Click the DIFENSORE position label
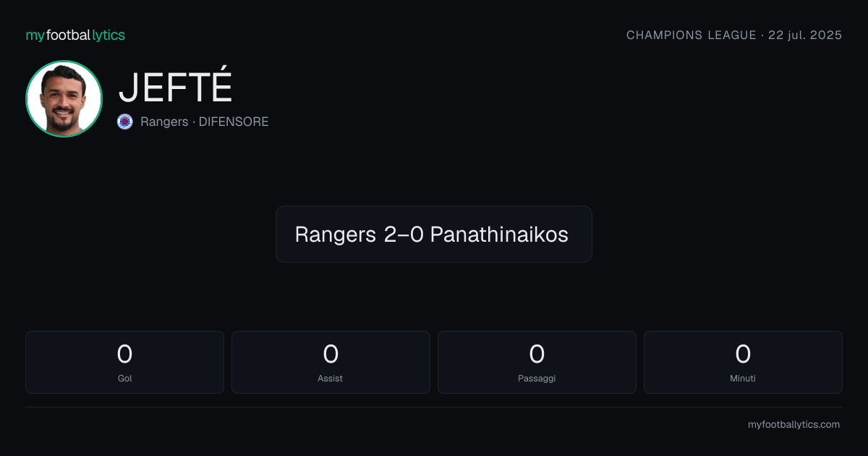Image resolution: width=868 pixels, height=456 pixels. pyautogui.click(x=234, y=122)
